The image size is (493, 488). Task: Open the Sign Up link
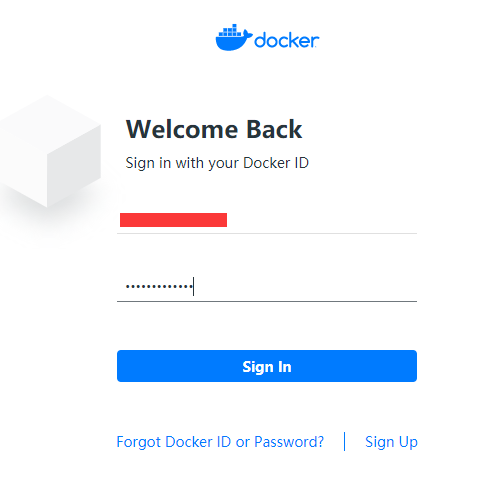pyautogui.click(x=391, y=442)
